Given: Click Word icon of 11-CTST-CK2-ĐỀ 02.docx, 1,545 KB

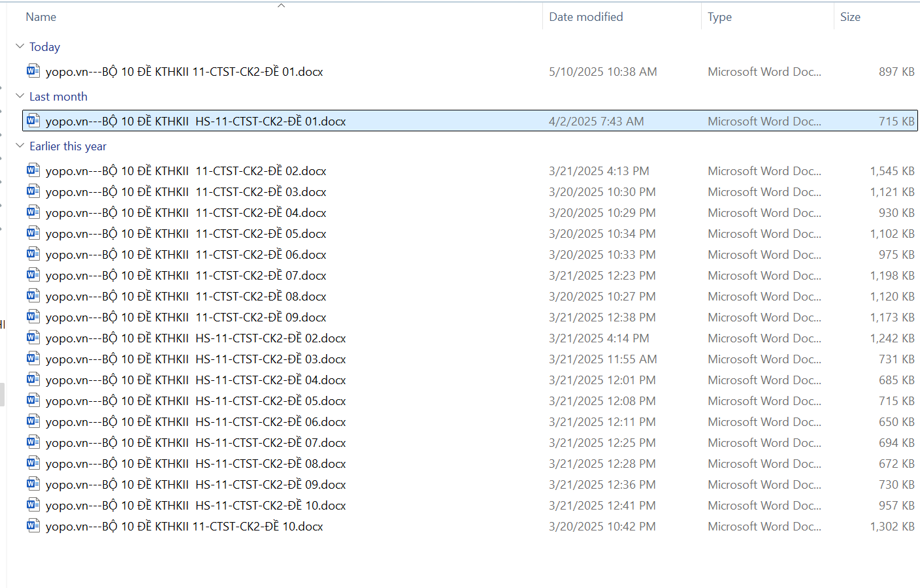Looking at the screenshot, I should pos(33,170).
